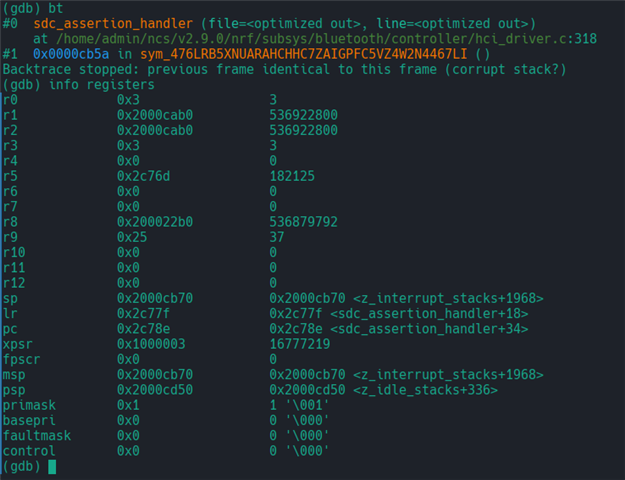The image size is (625, 480).
Task: Click the pc register name
Action: (10, 329)
